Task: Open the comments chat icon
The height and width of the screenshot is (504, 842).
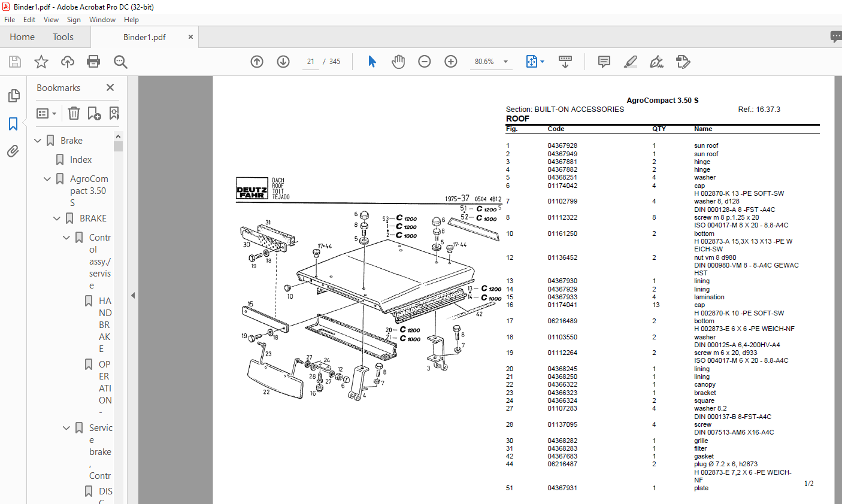Action: pyautogui.click(x=836, y=37)
